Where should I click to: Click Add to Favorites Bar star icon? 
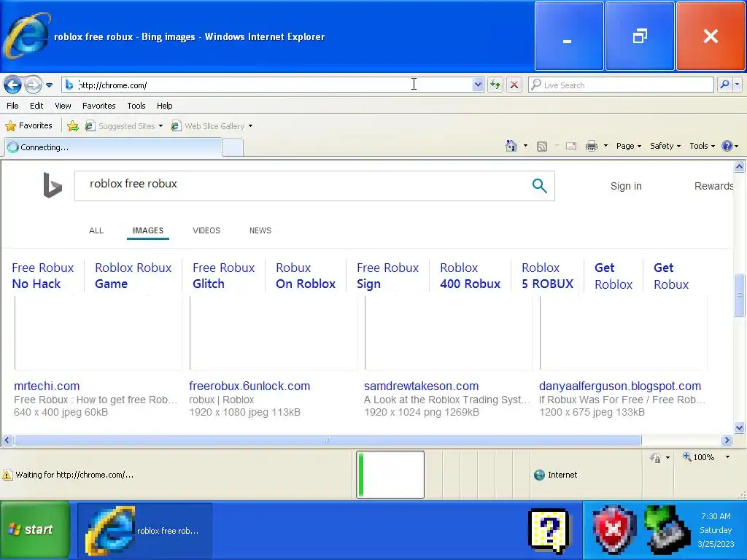click(73, 125)
